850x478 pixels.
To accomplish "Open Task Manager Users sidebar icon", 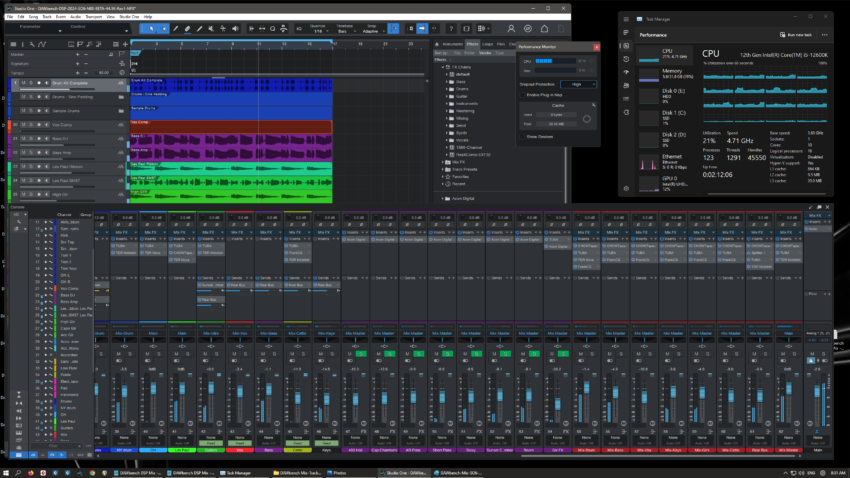I will coord(626,86).
